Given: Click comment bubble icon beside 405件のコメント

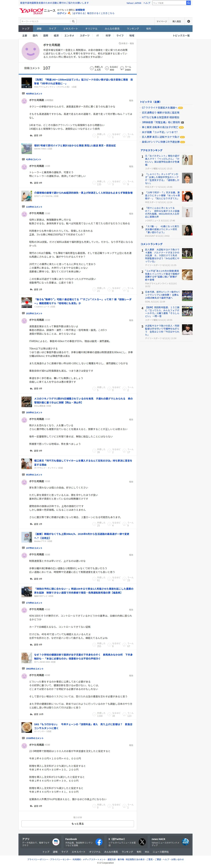Looking at the screenshot, I should [x=23, y=94].
